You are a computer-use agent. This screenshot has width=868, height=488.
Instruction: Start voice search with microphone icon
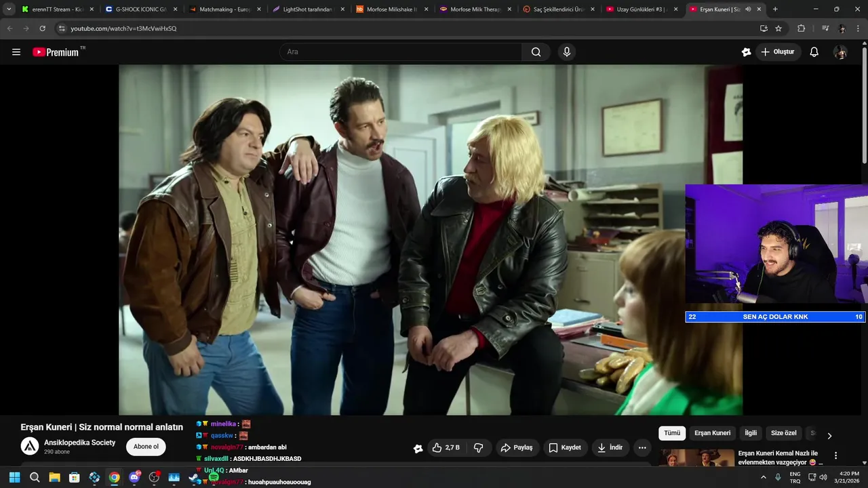[567, 52]
